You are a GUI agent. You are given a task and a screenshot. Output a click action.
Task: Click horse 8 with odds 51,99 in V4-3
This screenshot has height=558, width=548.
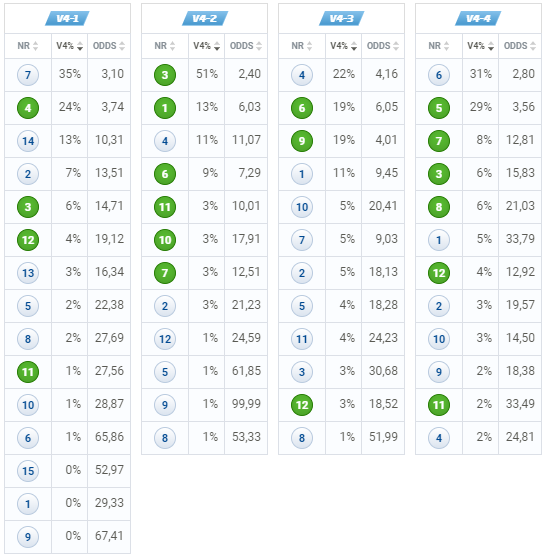[x=302, y=438]
